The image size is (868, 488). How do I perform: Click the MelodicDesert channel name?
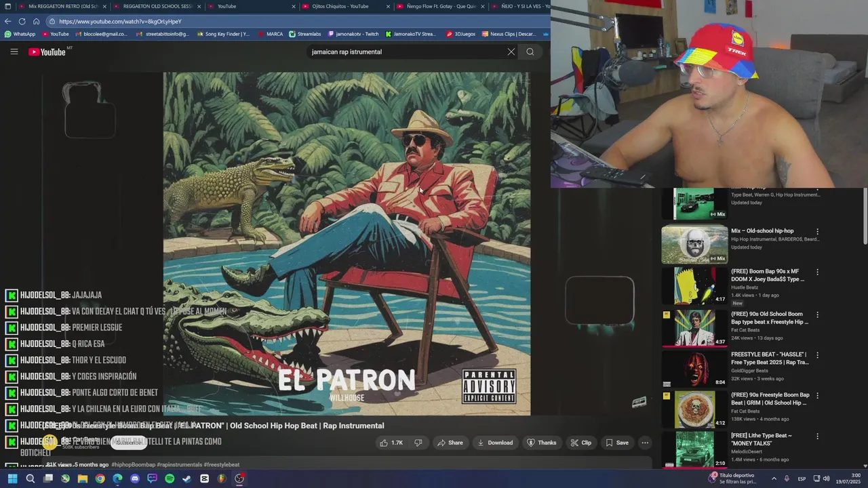point(745,451)
